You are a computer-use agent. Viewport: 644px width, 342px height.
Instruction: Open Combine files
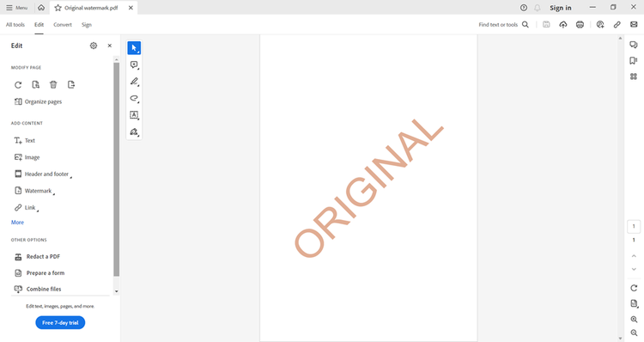pyautogui.click(x=38, y=289)
